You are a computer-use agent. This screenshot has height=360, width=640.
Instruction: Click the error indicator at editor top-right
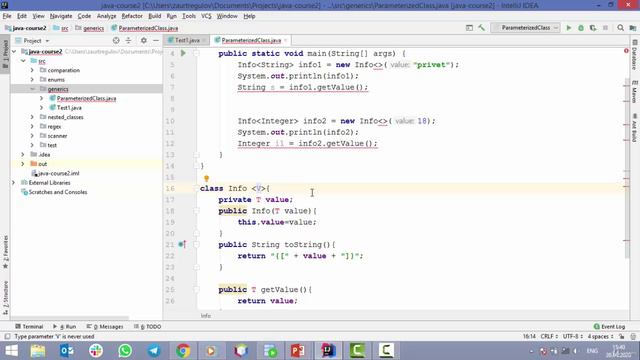(x=626, y=51)
